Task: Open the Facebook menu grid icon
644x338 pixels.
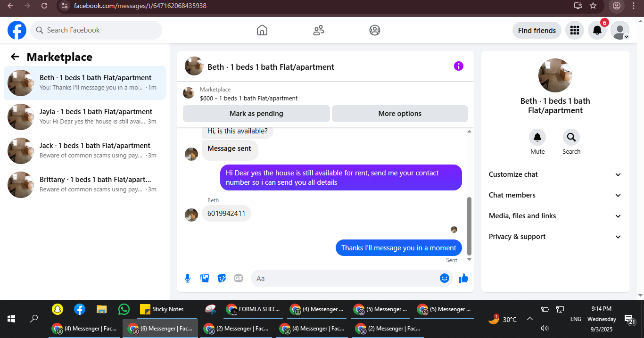Action: pos(574,30)
